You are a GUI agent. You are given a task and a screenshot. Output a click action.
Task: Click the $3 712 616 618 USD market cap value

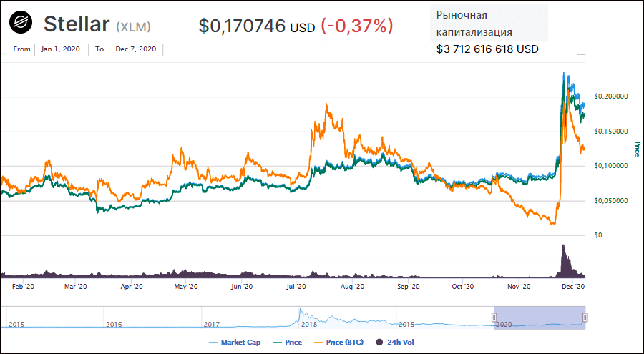pos(487,49)
